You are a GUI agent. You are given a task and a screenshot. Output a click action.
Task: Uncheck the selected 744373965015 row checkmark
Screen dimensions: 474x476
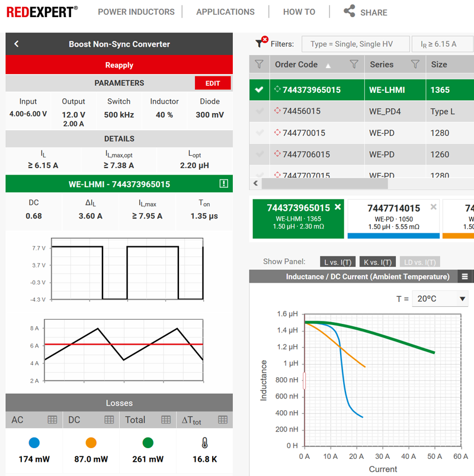259,89
